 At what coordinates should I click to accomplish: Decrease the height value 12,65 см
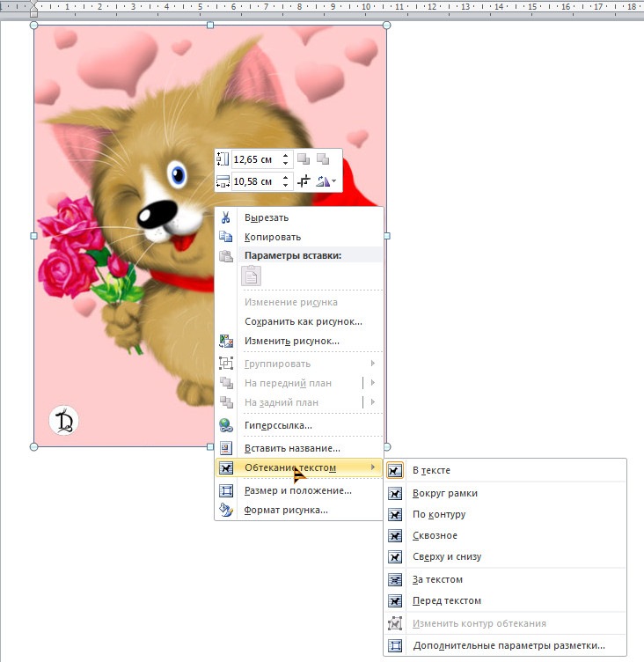coord(286,163)
